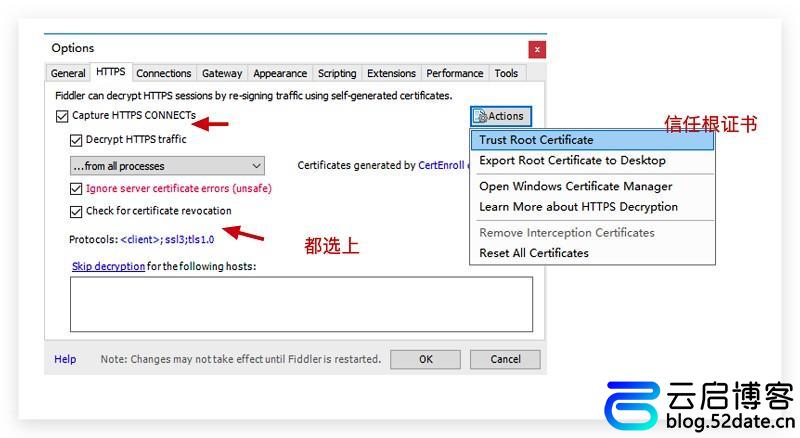
Task: Click the OK button
Action: 426,359
